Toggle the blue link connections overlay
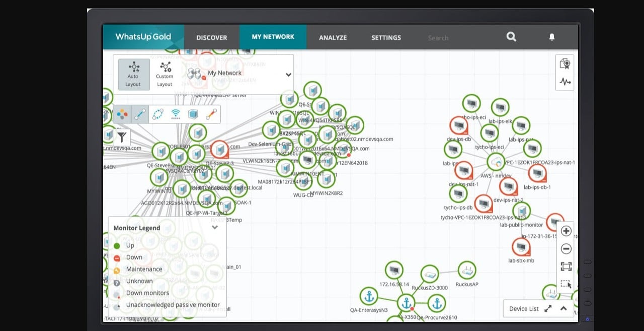Screen dimensions: 644x331 140,114
